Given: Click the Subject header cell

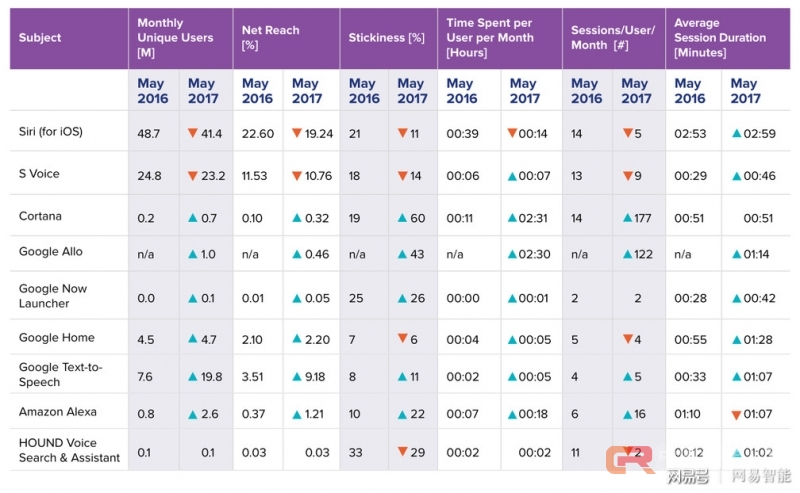Looking at the screenshot, I should [x=41, y=38].
